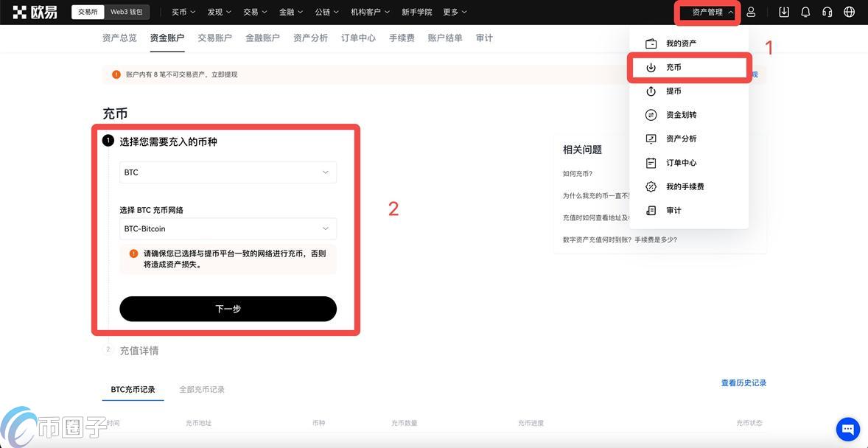Open the 审计 tab in sub navigation
Screen dimensions: 868x448
(484, 38)
